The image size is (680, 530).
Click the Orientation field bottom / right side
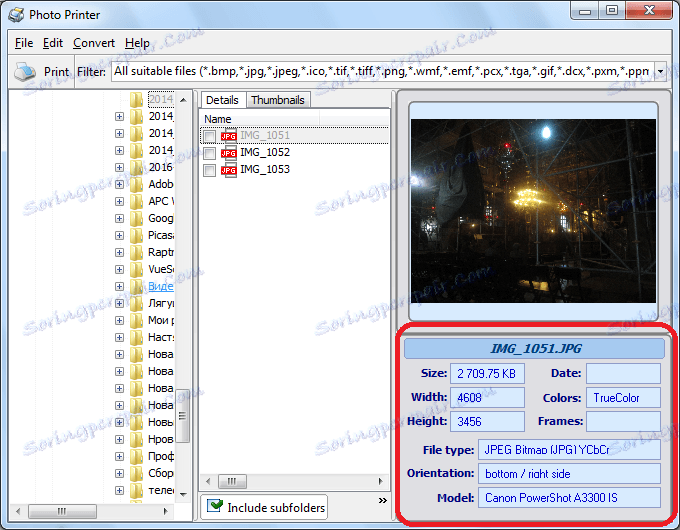(569, 474)
